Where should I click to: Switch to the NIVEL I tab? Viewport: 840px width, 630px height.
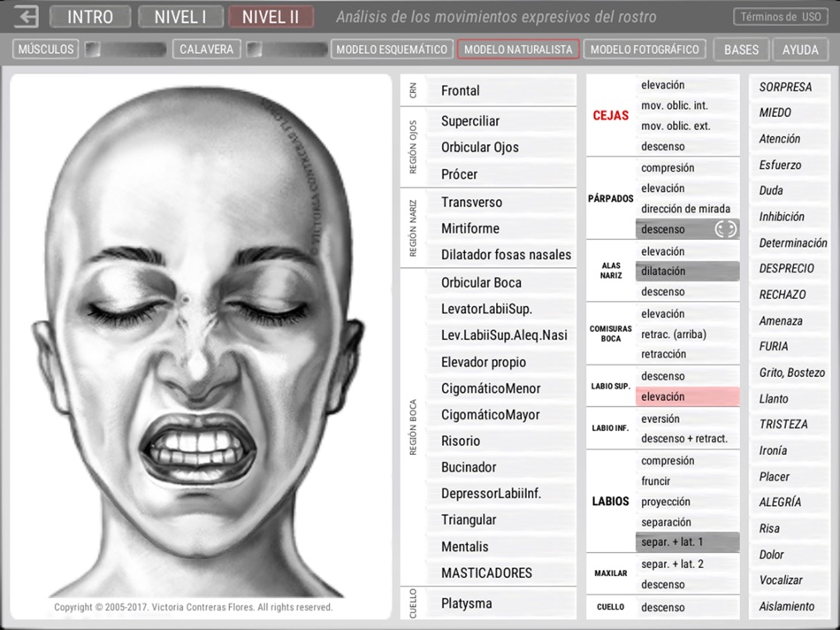pos(180,17)
